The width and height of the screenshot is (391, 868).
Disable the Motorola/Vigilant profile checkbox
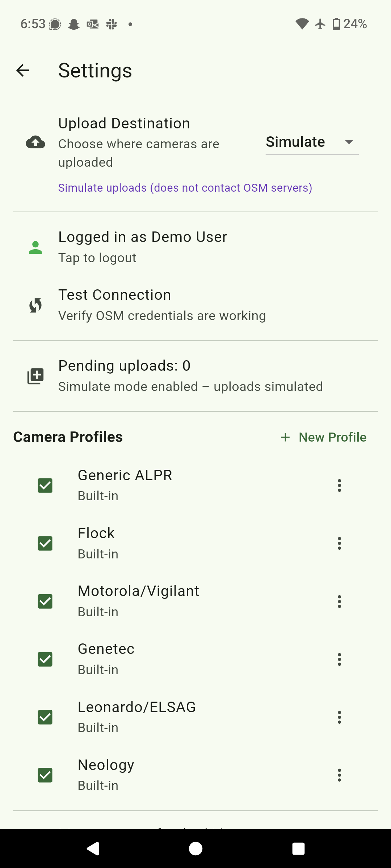pos(45,601)
